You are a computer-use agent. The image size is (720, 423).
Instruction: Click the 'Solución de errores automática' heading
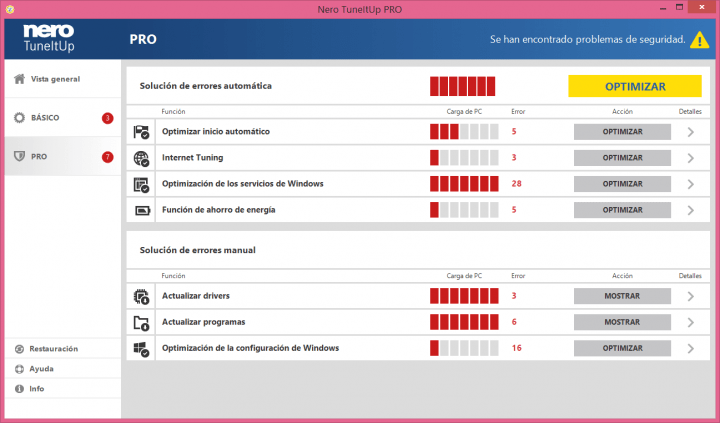coord(206,86)
